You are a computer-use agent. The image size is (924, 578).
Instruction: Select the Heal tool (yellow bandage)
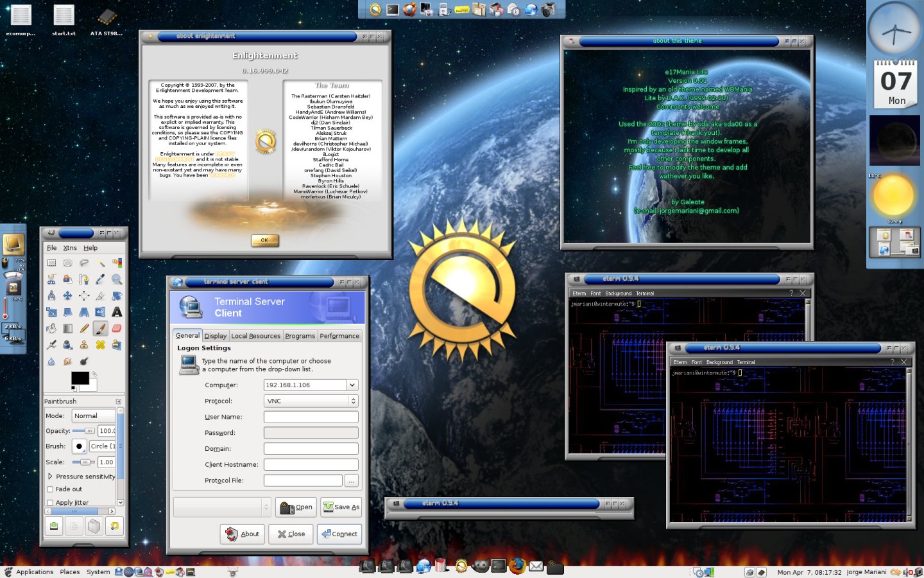[101, 345]
